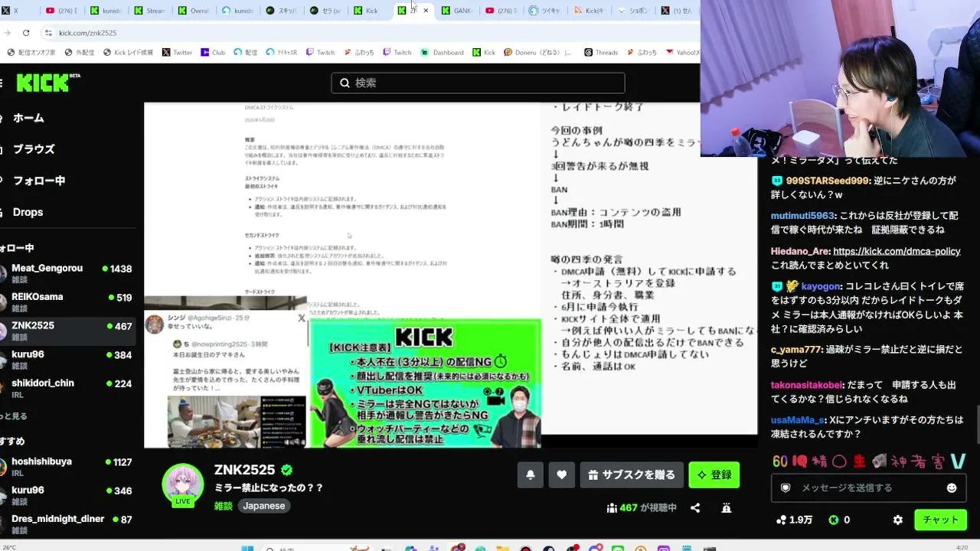
Task: Click the ZNK2525 verified badge
Action: pos(286,470)
